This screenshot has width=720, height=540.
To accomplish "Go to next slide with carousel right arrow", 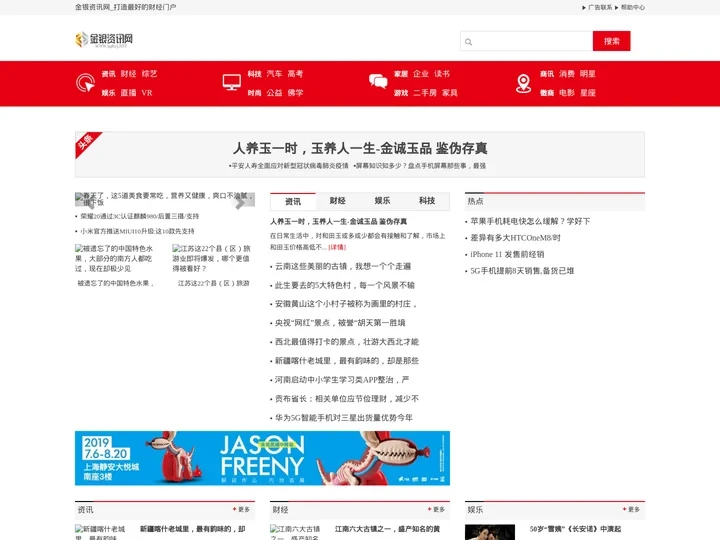I will tap(240, 202).
